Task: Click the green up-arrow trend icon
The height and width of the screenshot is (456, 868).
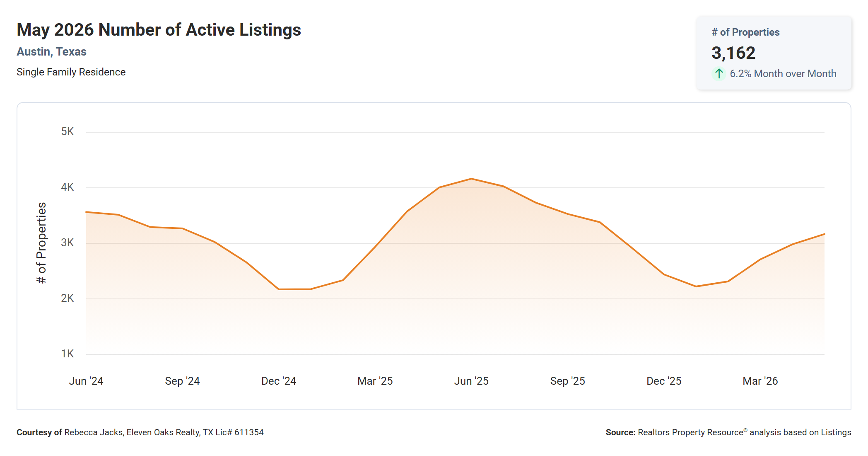Action: (x=719, y=74)
